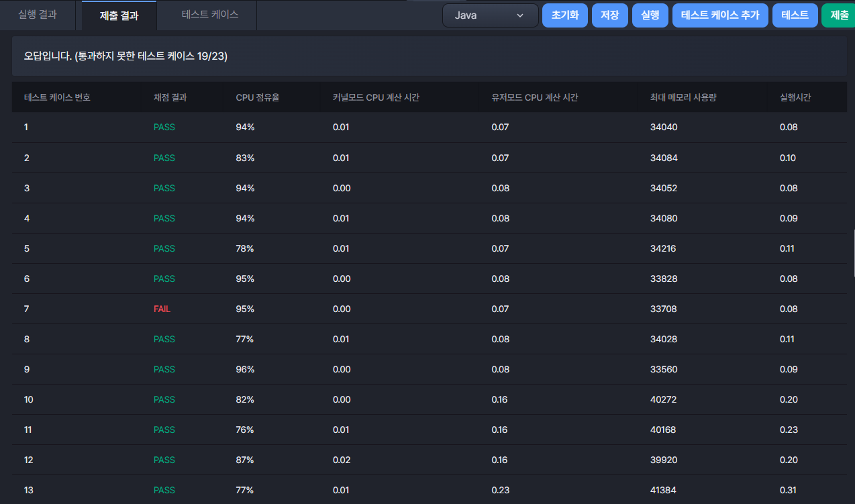This screenshot has height=504, width=855.
Task: Click the 오답입니다 result message
Action: [x=126, y=56]
